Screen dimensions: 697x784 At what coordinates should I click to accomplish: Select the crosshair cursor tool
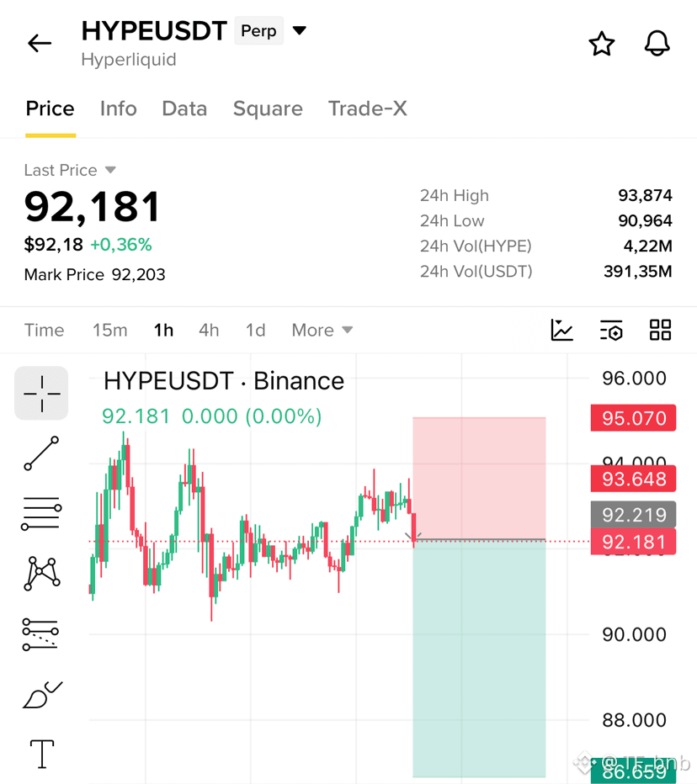tap(41, 394)
